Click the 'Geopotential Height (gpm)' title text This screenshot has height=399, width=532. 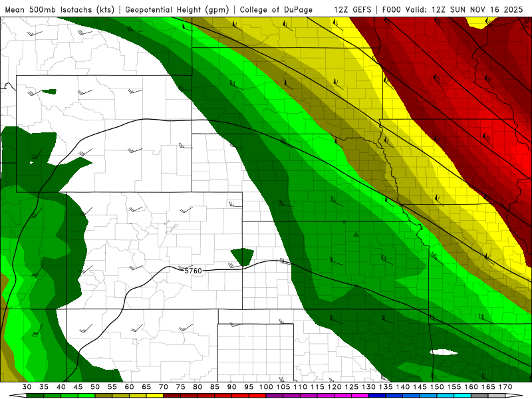(177, 9)
